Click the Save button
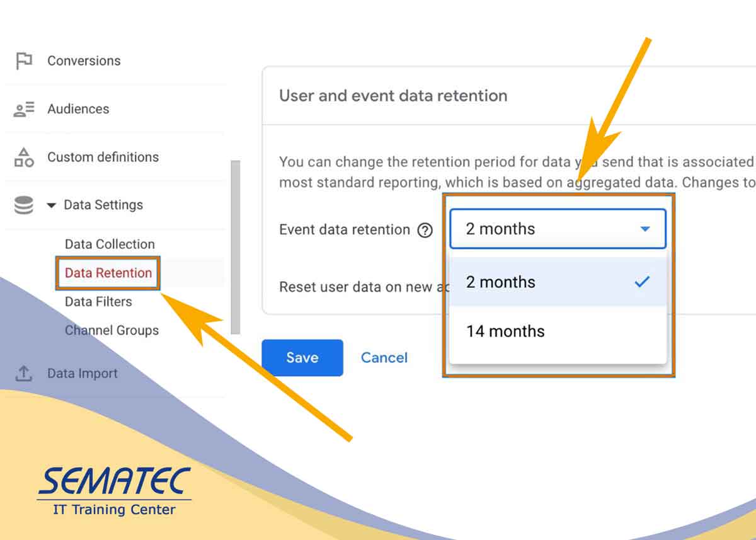This screenshot has height=540, width=756. [x=302, y=358]
